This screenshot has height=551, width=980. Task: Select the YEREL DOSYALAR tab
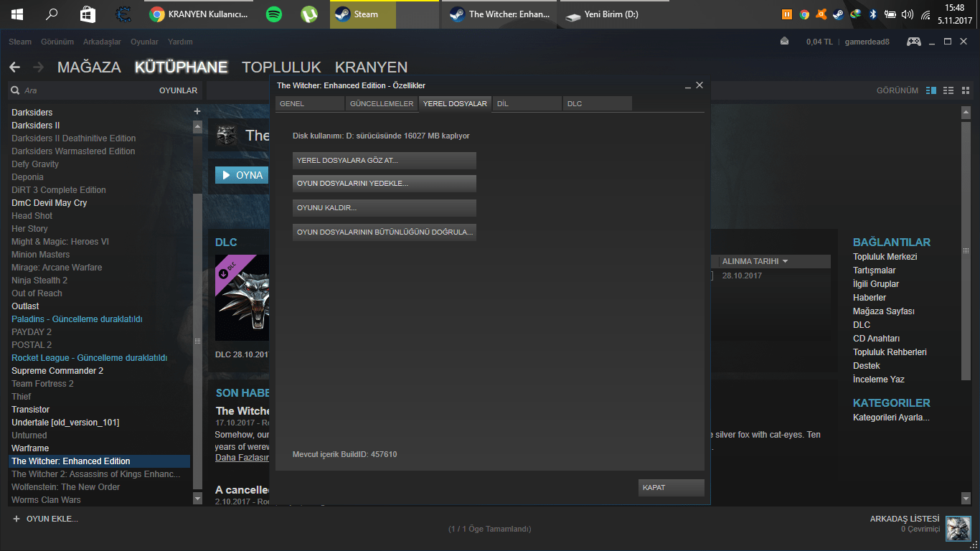point(455,104)
